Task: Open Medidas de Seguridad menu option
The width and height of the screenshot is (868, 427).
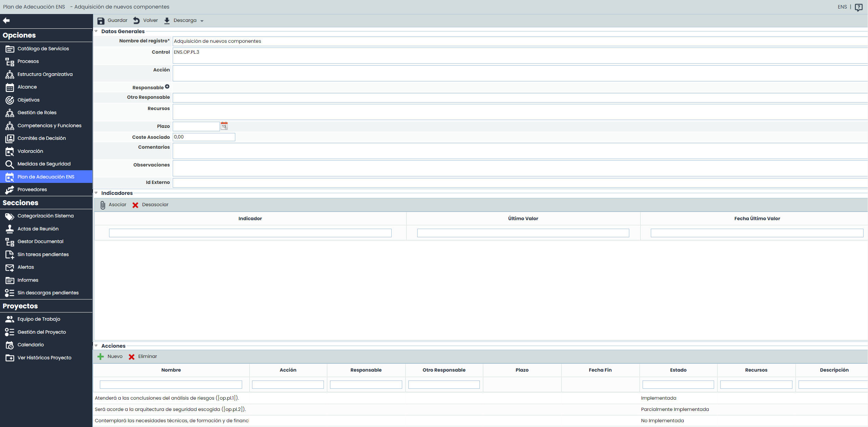Action: click(x=44, y=164)
